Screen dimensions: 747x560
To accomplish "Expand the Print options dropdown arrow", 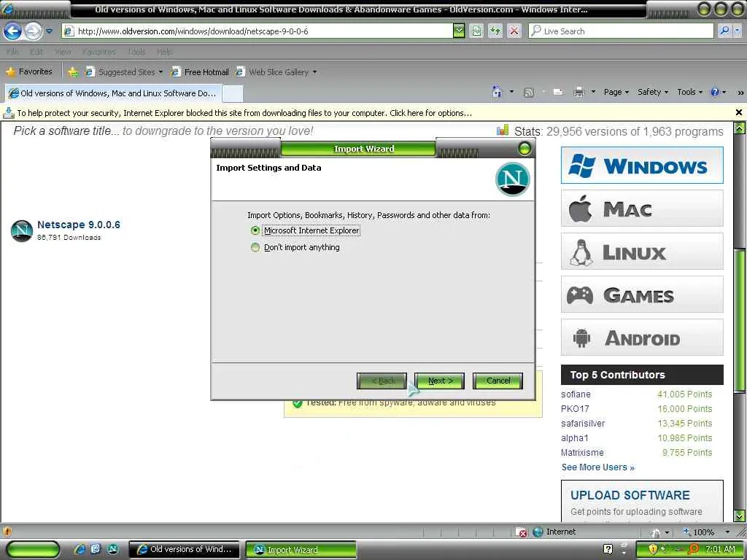I will click(x=593, y=92).
